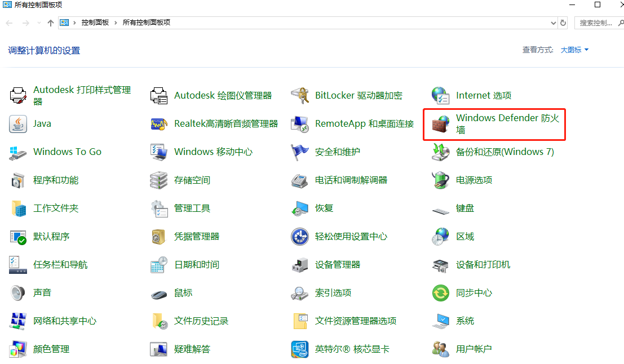Click the Realtek高清晰音频管理器 icon
624x364 pixels.
[159, 124]
